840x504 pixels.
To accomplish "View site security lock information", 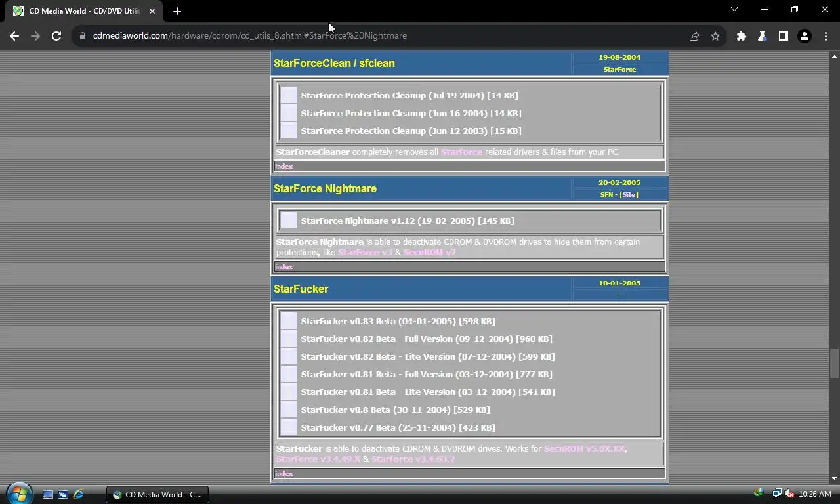I will point(83,36).
